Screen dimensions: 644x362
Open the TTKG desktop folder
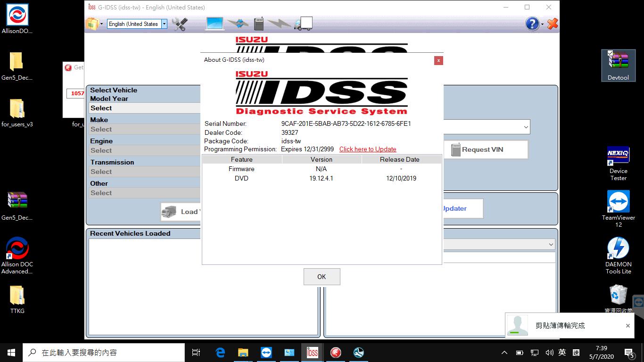(x=17, y=300)
